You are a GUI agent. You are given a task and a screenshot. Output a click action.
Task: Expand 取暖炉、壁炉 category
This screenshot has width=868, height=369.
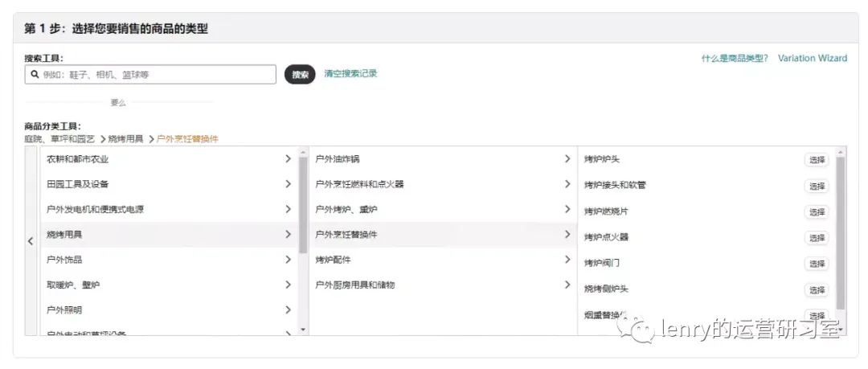[288, 285]
